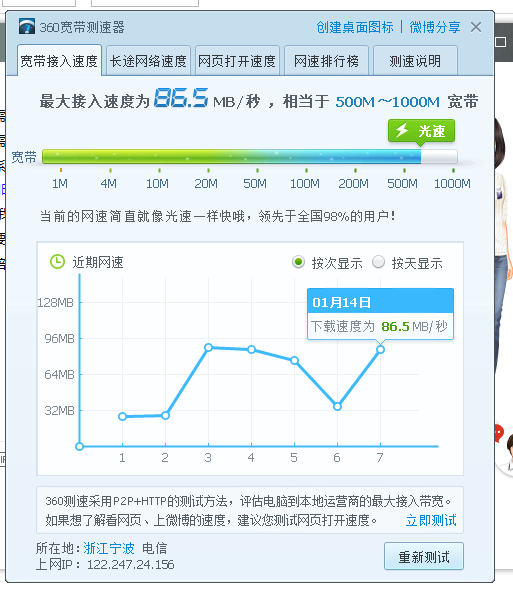Click the lowest data point at test 6
This screenshot has height=600, width=513.
pos(337,406)
